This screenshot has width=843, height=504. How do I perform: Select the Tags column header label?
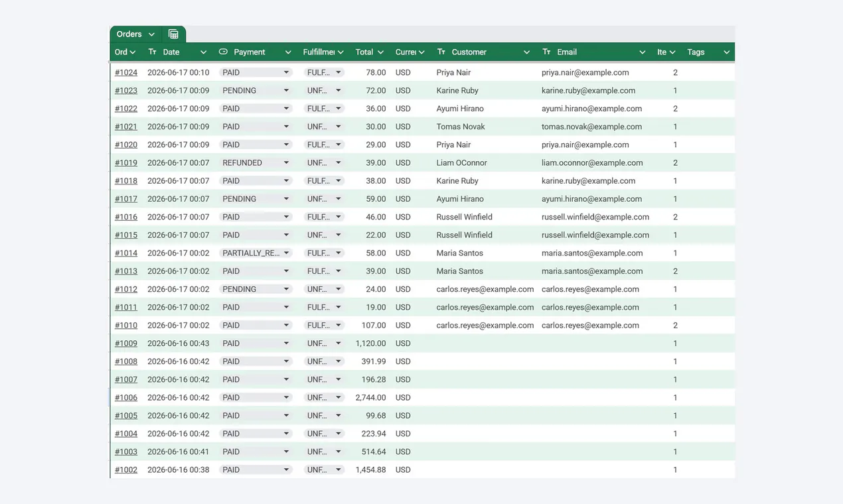tap(696, 52)
